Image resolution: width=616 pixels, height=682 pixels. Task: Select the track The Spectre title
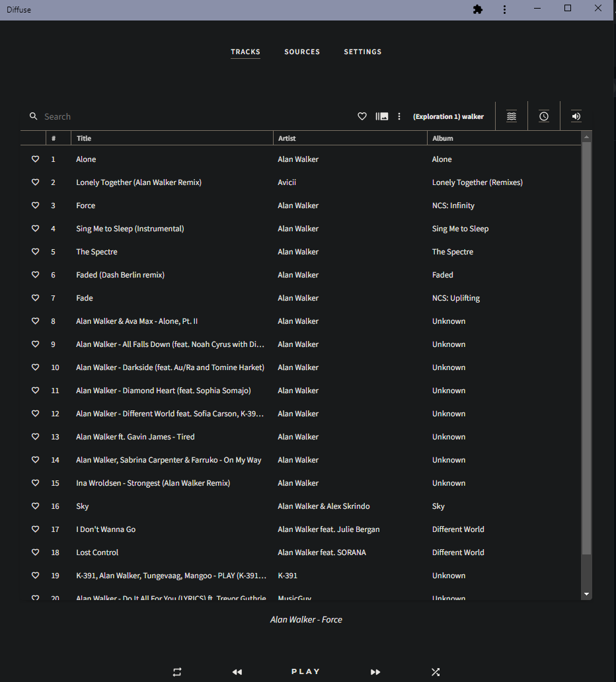[x=96, y=251]
